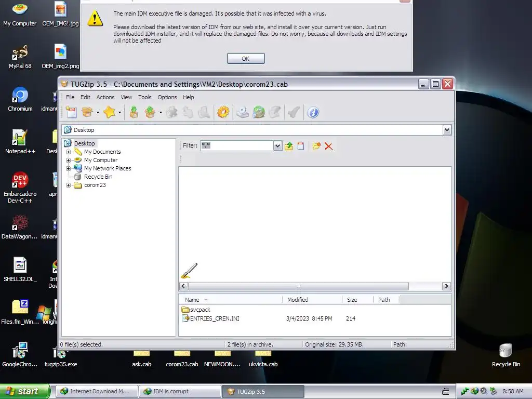Select the svcpack folder in archive list
This screenshot has height=399, width=532.
click(x=196, y=310)
